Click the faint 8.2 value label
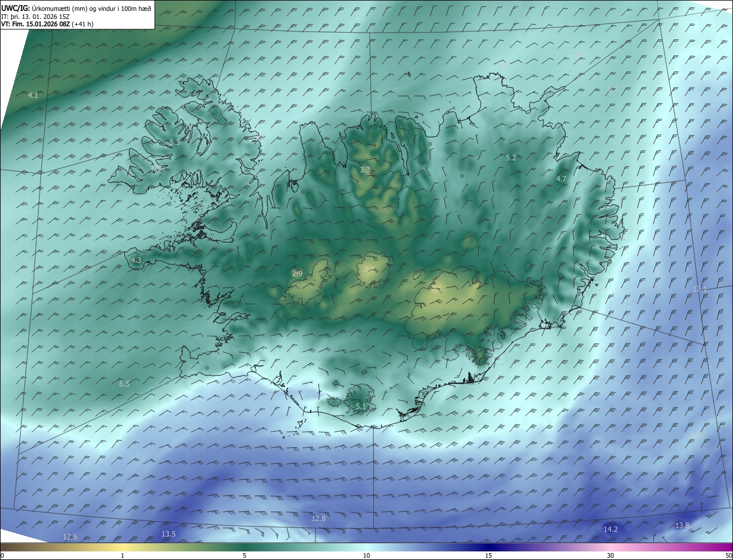This screenshot has width=733, height=560. 613,89
